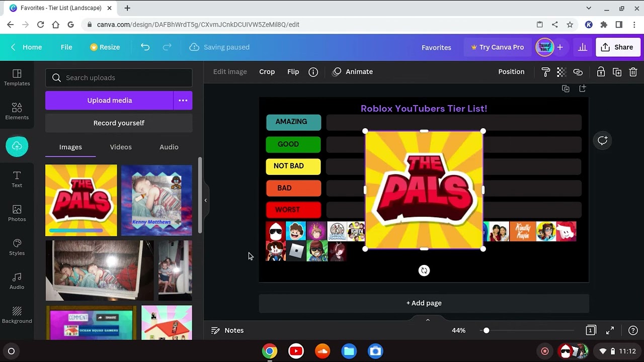Click the link icon in toolbar
The width and height of the screenshot is (644, 362).
[x=578, y=72]
